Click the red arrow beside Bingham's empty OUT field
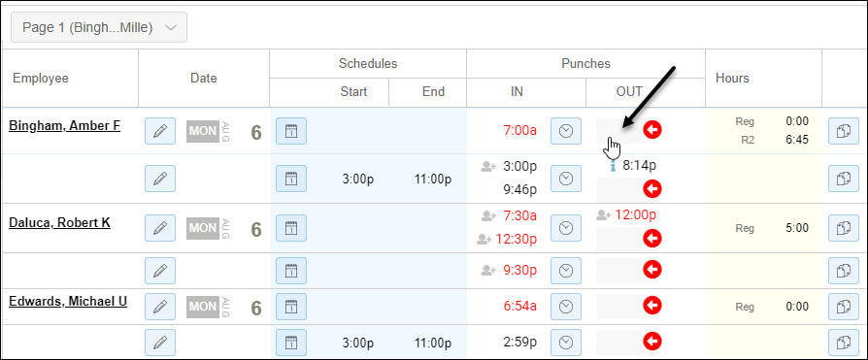 pyautogui.click(x=652, y=130)
